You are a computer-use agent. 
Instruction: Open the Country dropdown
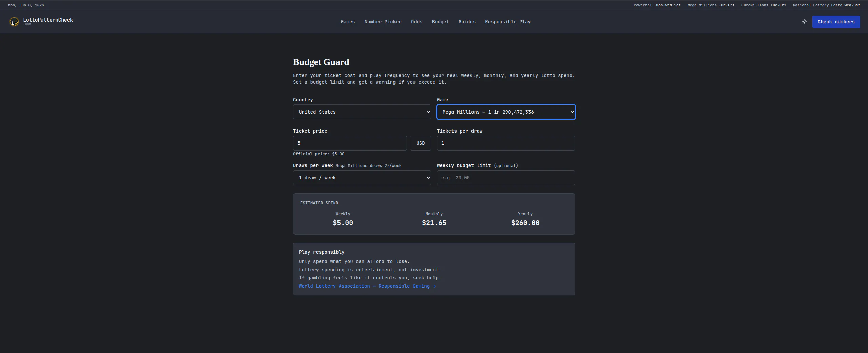click(x=362, y=112)
